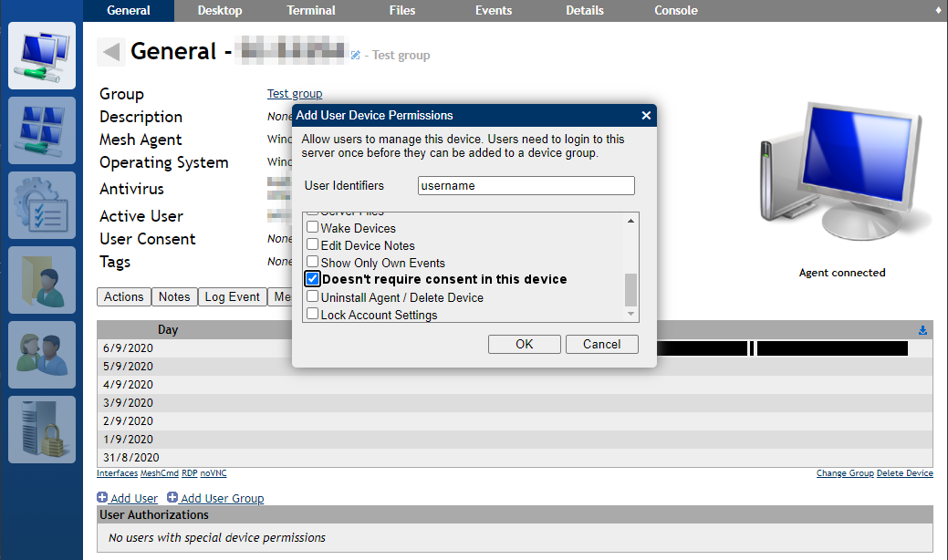Switch to the Desktop tab
This screenshot has width=948, height=560.
click(x=219, y=11)
